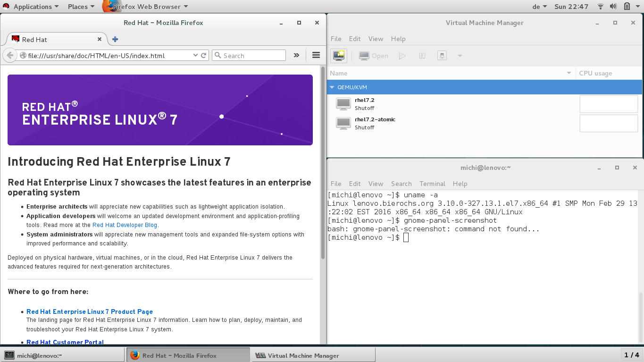Open the terminal's File menu
The height and width of the screenshot is (362, 644).
pos(336,184)
